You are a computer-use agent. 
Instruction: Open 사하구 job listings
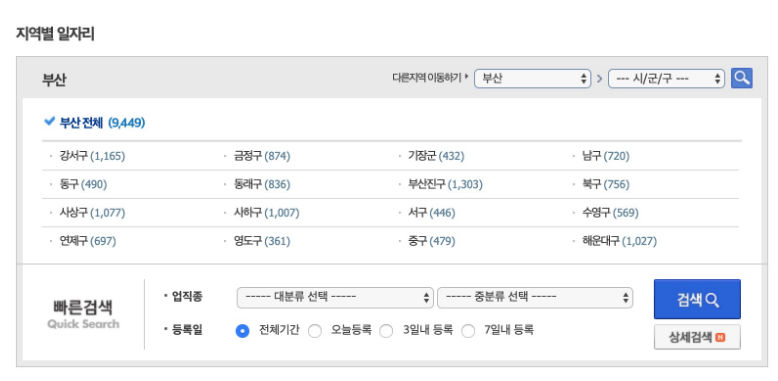click(x=267, y=213)
